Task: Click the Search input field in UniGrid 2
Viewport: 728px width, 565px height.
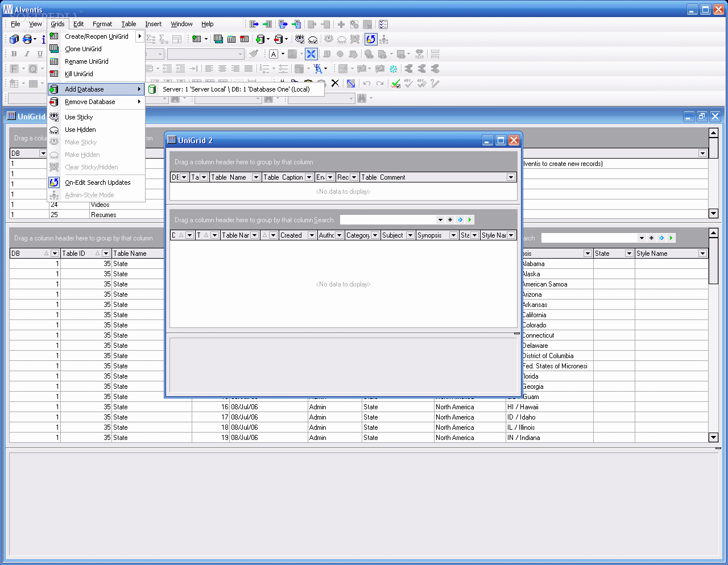Action: [388, 220]
